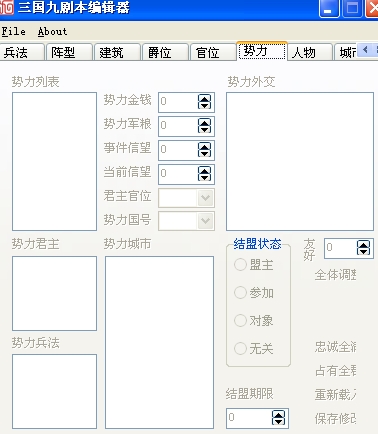Click the 保存修改 button
Screen dimensions: 378x434
[335, 419]
